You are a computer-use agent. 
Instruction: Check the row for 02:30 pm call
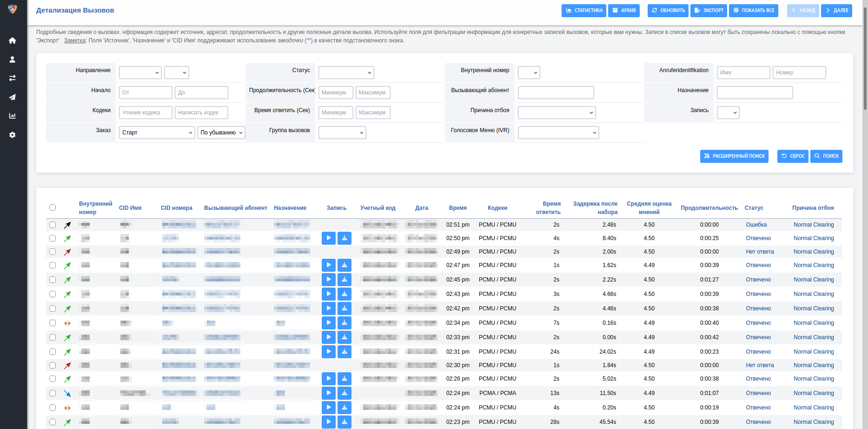[x=53, y=365]
